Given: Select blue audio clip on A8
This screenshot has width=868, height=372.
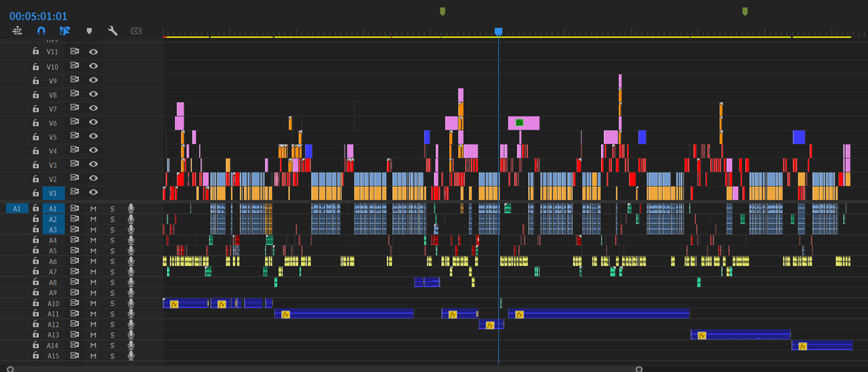Looking at the screenshot, I should (427, 282).
